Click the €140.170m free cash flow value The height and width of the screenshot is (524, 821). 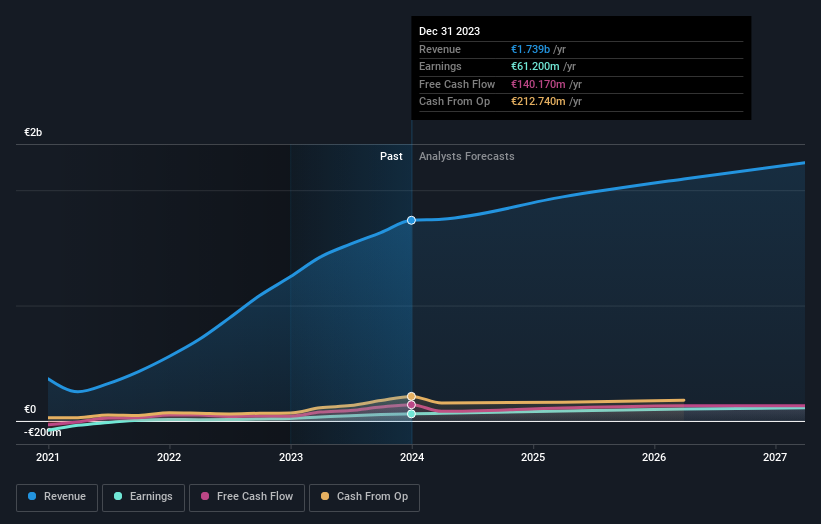pyautogui.click(x=538, y=84)
